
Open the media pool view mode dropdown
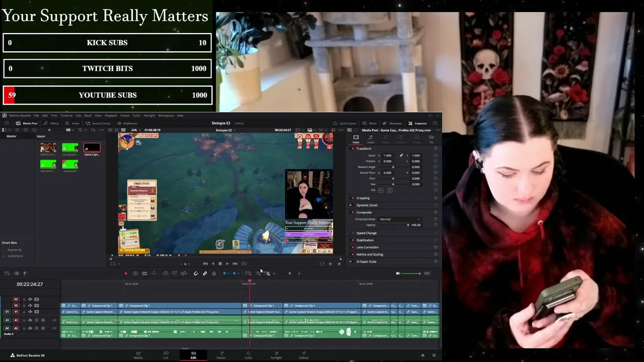[69, 130]
